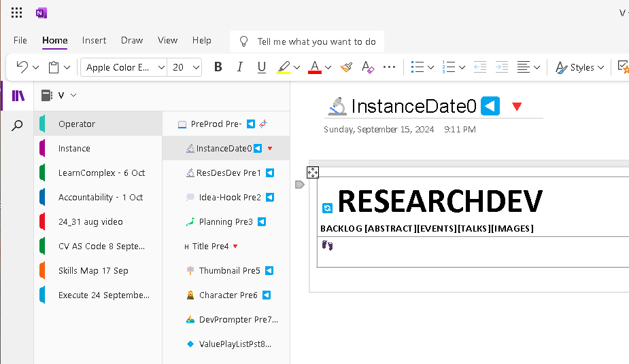Apply red font color
The width and height of the screenshot is (629, 364).
tap(315, 67)
